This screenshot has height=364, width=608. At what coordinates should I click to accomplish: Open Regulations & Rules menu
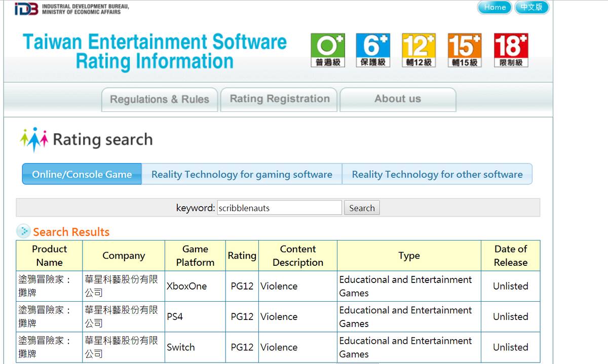pos(160,99)
